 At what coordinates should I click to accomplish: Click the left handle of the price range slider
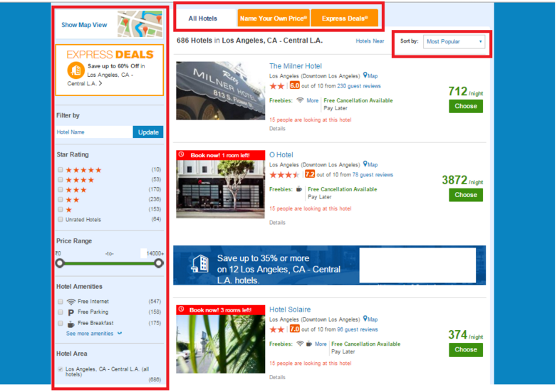coord(60,263)
